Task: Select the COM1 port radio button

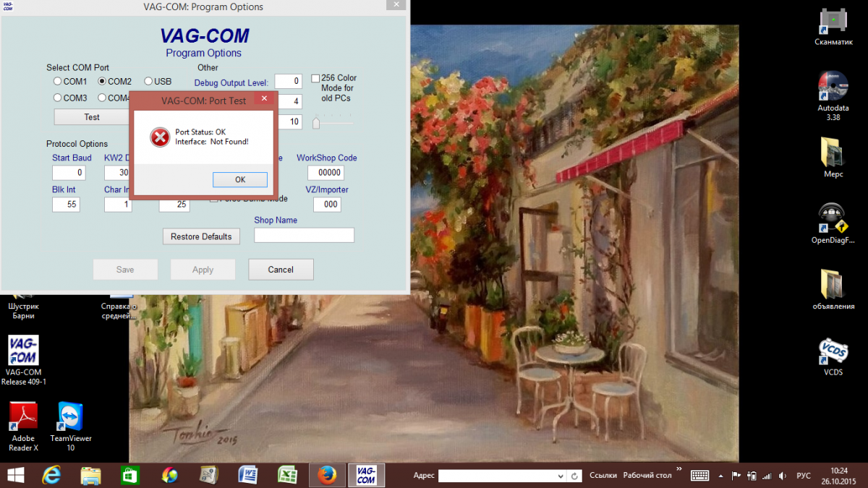Action: click(58, 82)
